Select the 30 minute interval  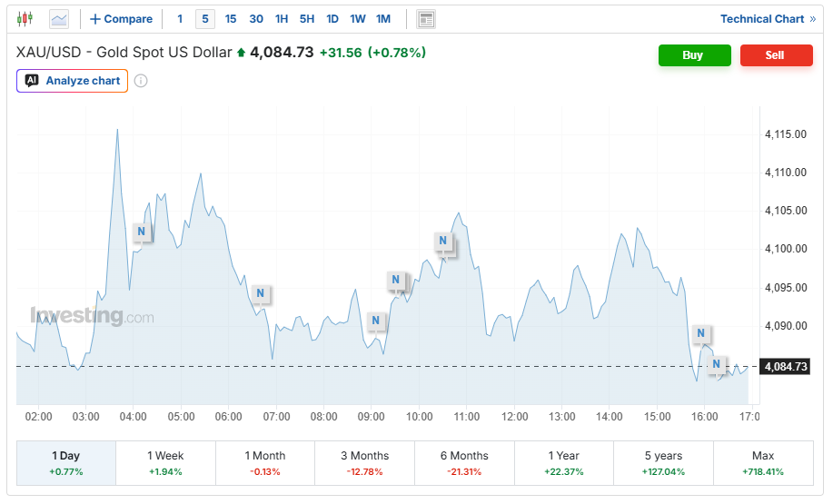pos(256,19)
